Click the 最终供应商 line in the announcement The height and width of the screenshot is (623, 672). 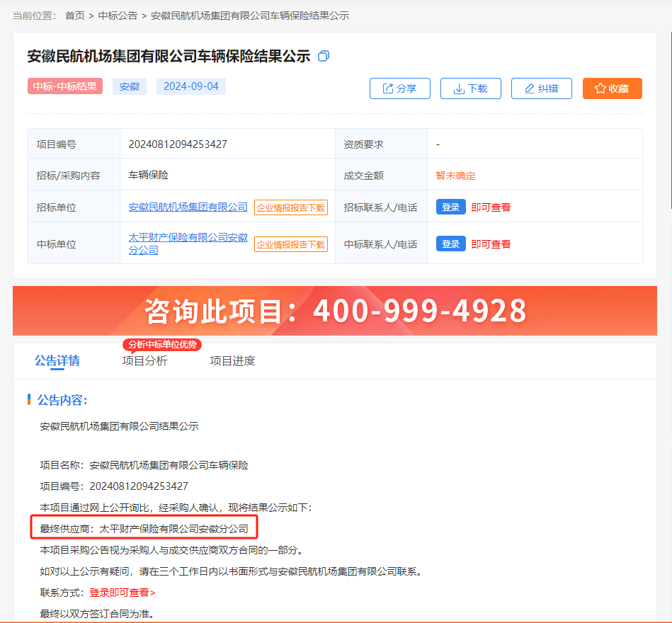pos(144,529)
